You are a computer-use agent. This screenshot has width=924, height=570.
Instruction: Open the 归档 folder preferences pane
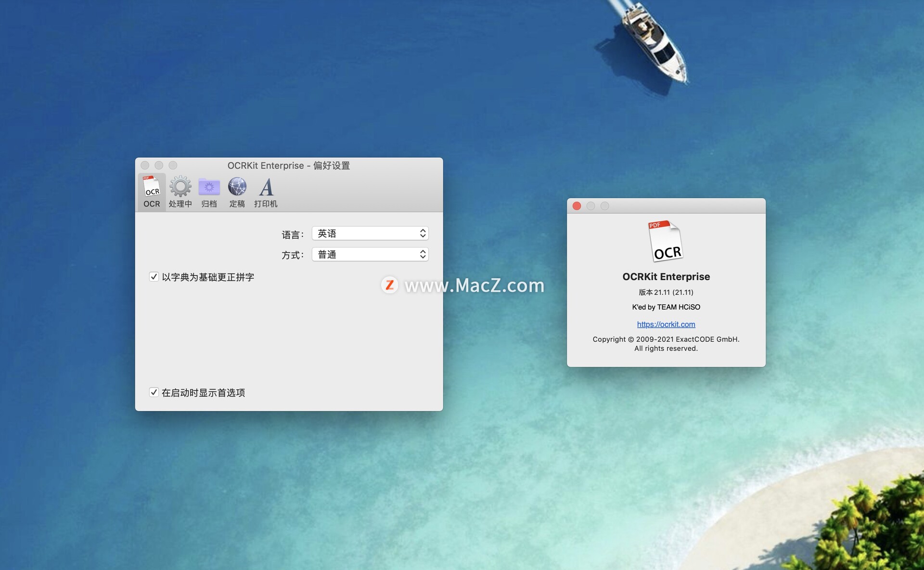pyautogui.click(x=209, y=192)
